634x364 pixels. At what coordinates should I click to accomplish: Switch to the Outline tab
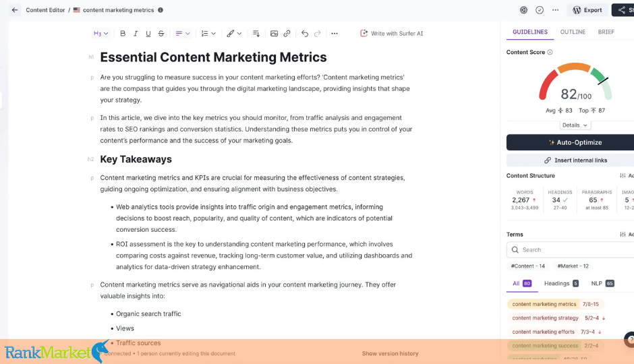573,32
